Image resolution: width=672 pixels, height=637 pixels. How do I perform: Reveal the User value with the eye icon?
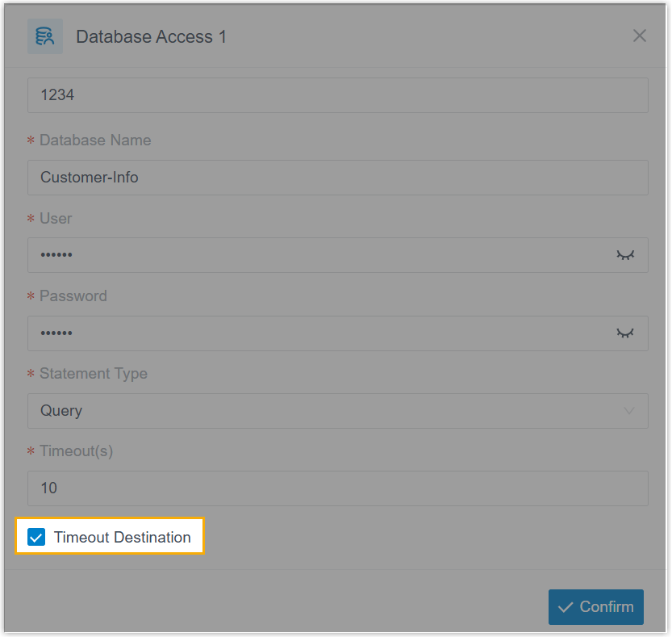[625, 255]
